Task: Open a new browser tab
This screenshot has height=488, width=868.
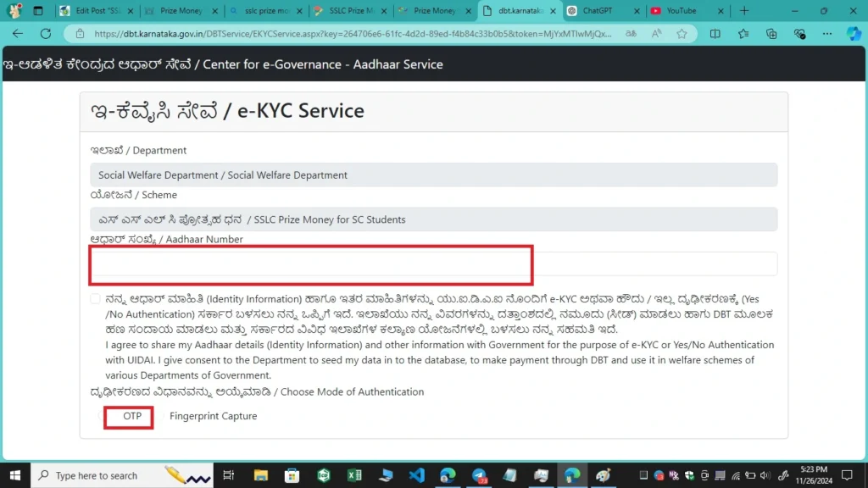Action: click(x=744, y=10)
